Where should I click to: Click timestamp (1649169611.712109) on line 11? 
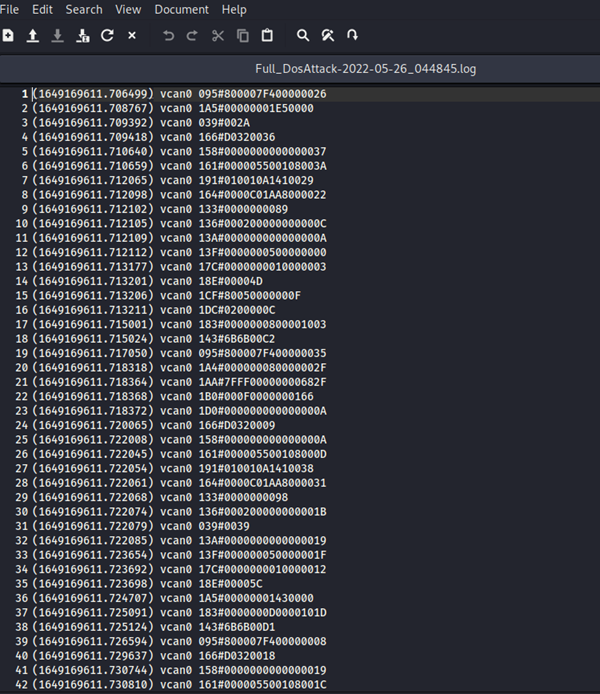click(x=93, y=238)
